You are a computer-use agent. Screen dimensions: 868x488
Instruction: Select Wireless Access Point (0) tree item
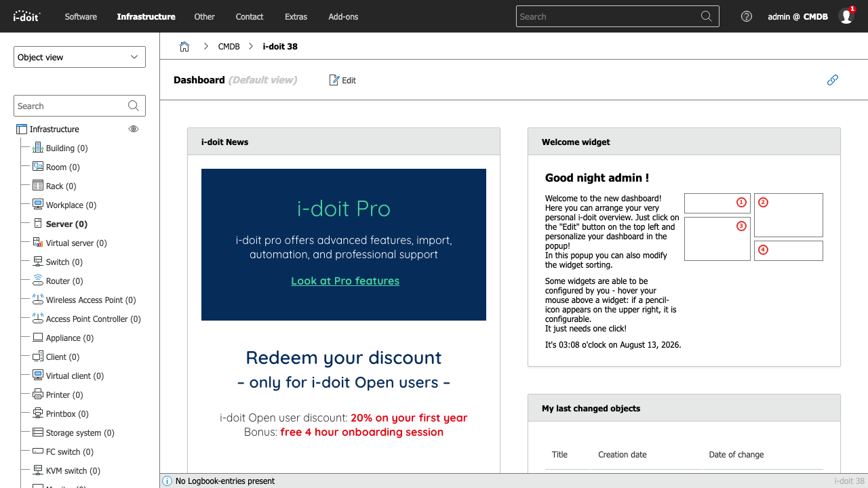coord(91,300)
